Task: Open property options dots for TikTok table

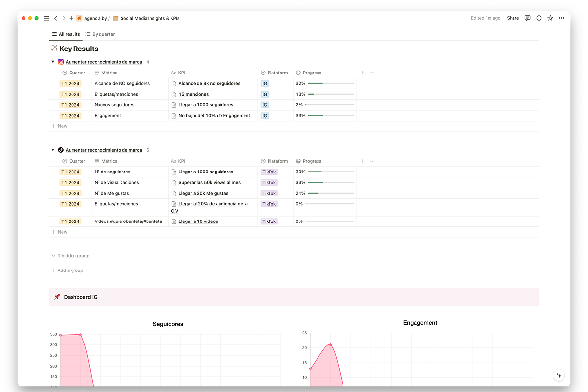Action: click(372, 161)
